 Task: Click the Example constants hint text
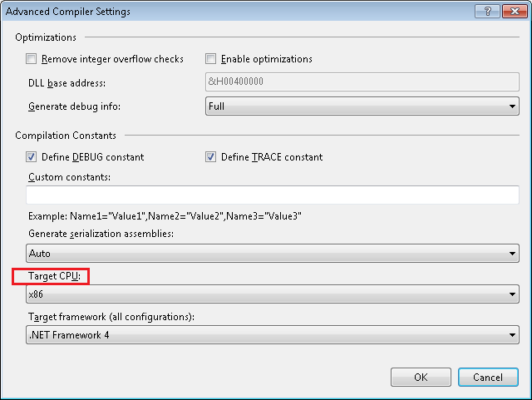(x=165, y=216)
